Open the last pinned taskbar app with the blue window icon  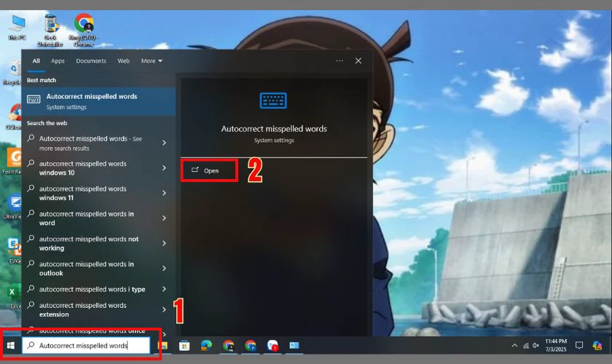(x=294, y=346)
